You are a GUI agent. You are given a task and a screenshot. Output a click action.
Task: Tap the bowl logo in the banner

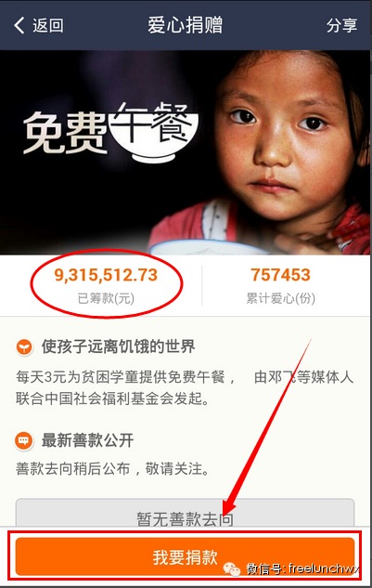coord(154,135)
